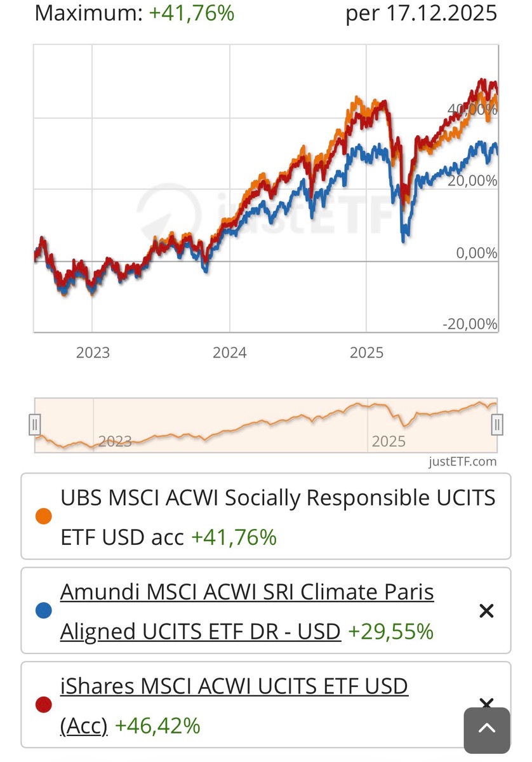532x762 pixels.
Task: Click the blue Amundi legend dot
Action: [43, 611]
